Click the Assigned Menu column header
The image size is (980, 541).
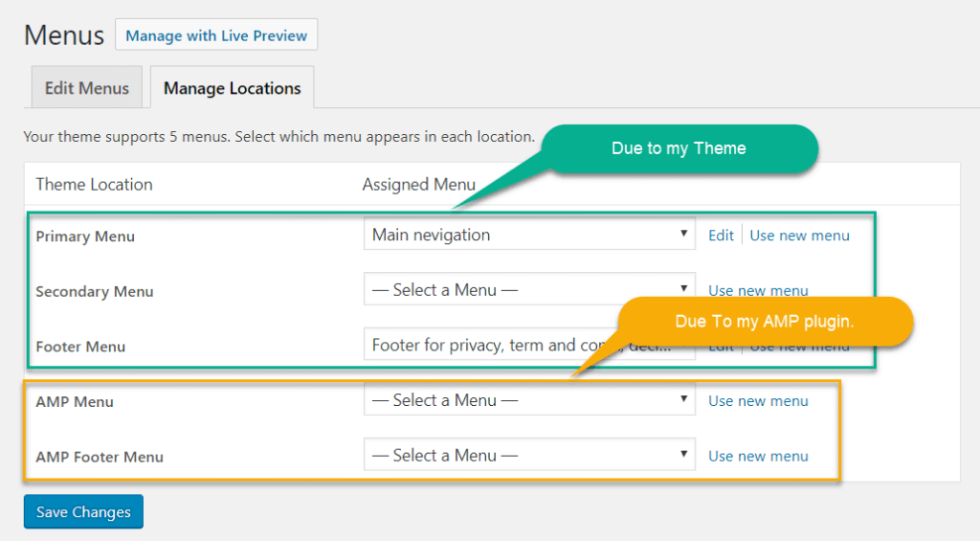[x=419, y=185]
